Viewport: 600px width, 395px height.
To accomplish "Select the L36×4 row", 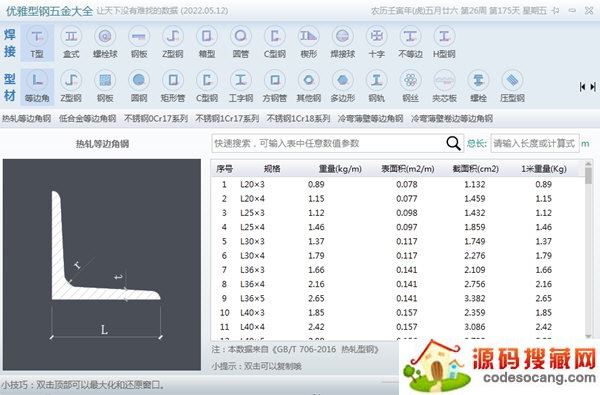I will [x=398, y=284].
